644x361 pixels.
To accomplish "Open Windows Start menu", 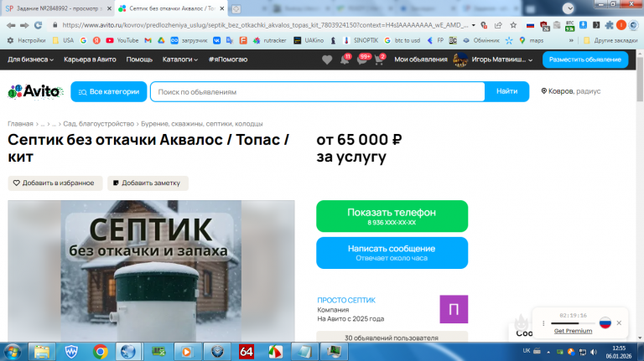I will coord(13,352).
